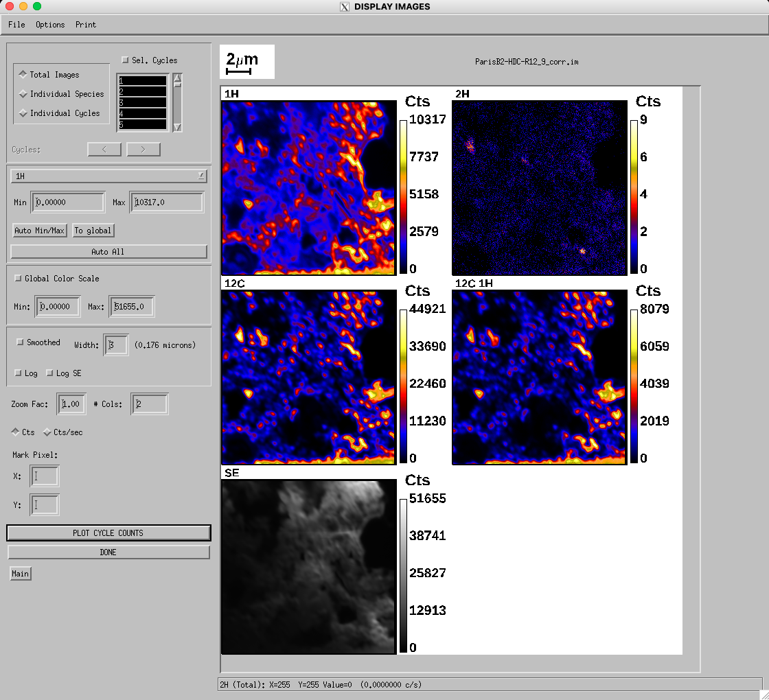The height and width of the screenshot is (700, 769).
Task: Click the Max value input field
Action: coord(167,202)
